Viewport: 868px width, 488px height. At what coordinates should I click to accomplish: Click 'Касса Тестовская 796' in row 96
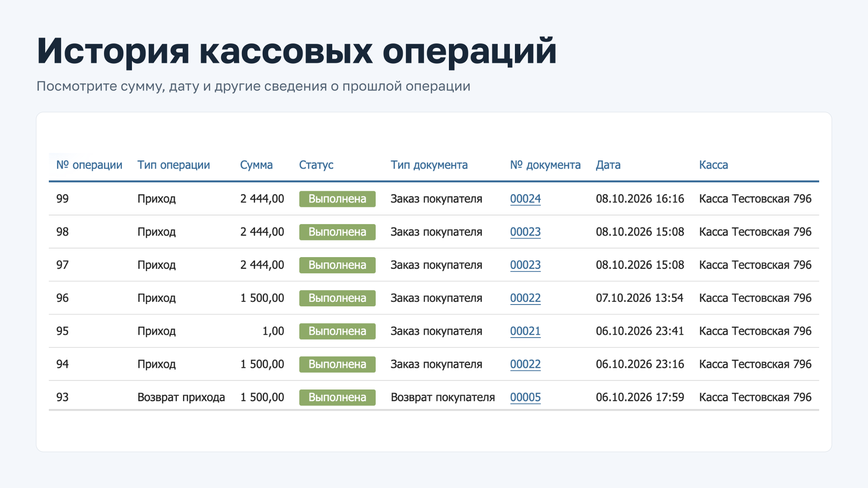pyautogui.click(x=755, y=298)
